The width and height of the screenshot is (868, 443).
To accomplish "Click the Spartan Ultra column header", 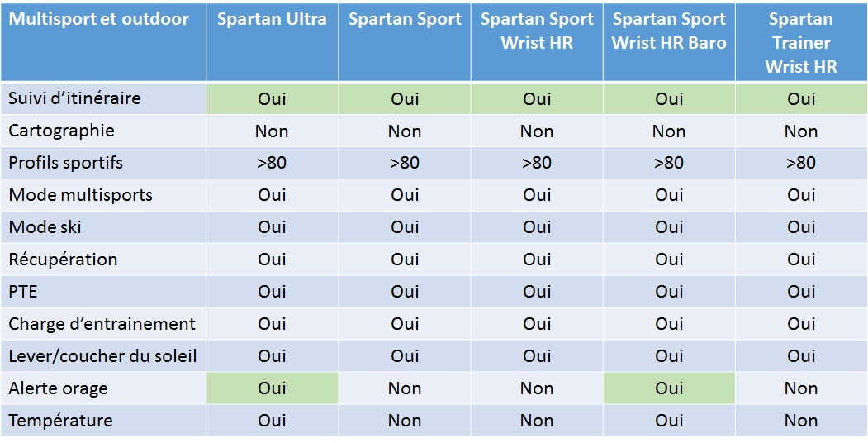I will (272, 19).
